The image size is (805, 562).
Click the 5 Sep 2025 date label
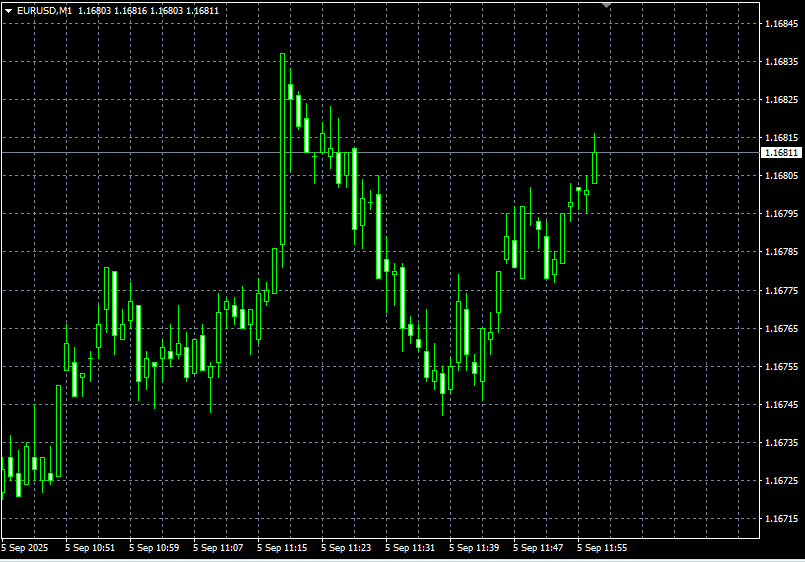point(25,548)
